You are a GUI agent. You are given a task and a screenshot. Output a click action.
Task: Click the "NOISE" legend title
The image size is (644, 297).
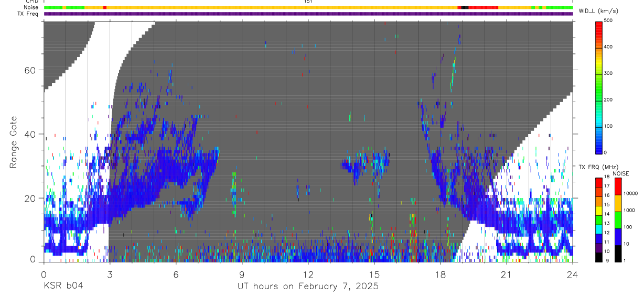coord(620,173)
